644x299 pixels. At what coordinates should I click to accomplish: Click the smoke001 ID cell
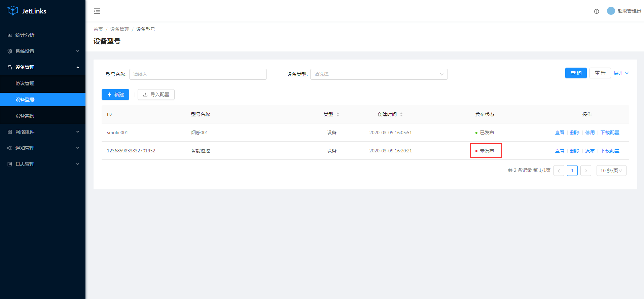(117, 133)
